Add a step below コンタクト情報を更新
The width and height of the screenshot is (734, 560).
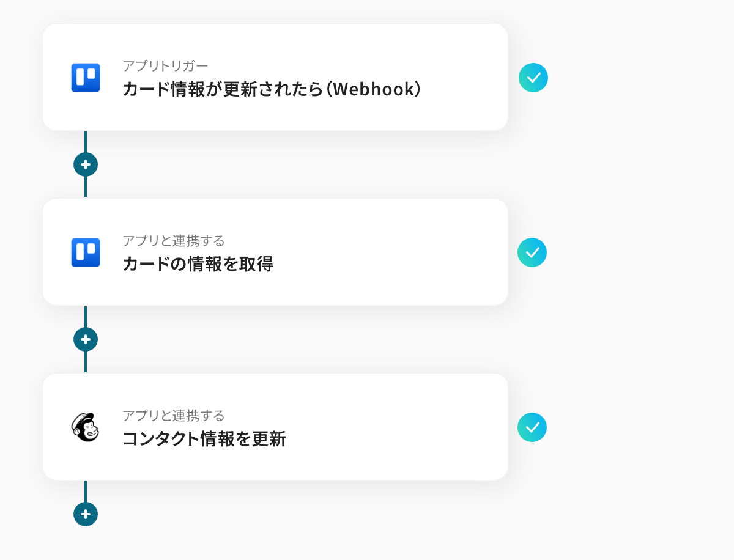pos(86,514)
